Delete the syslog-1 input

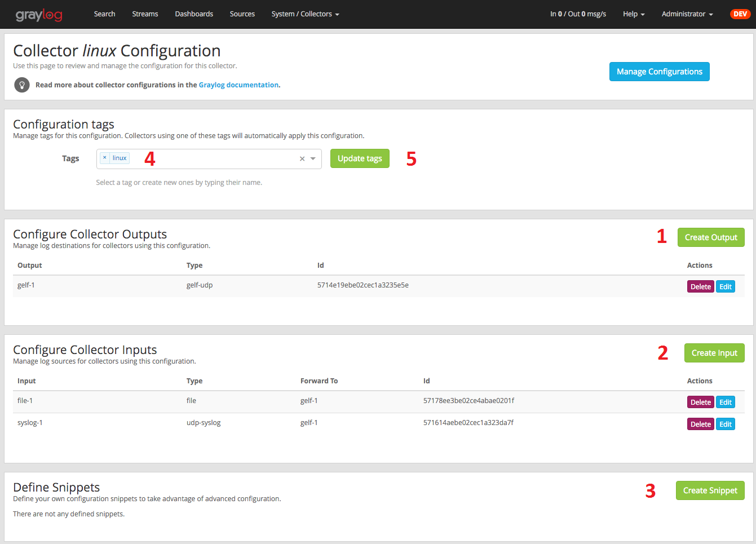point(700,423)
